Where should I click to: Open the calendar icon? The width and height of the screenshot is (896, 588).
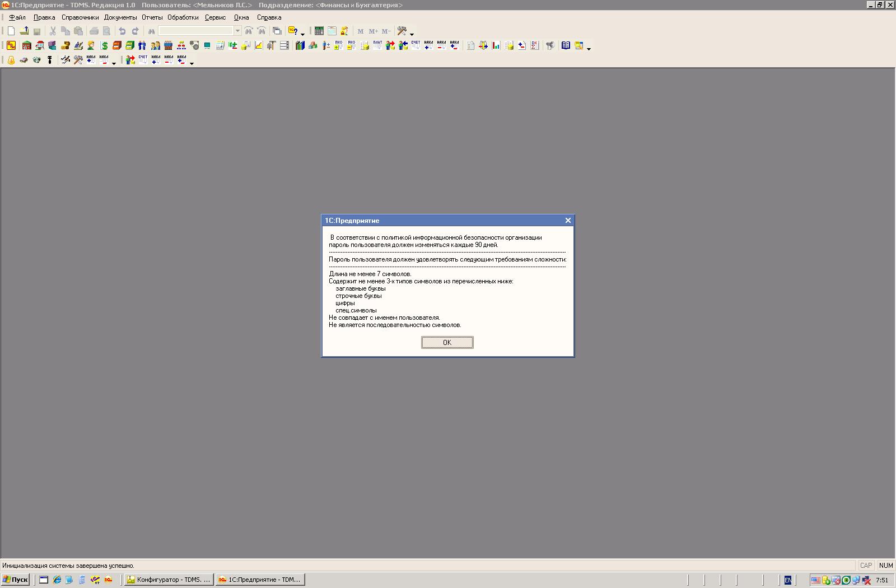coord(332,31)
